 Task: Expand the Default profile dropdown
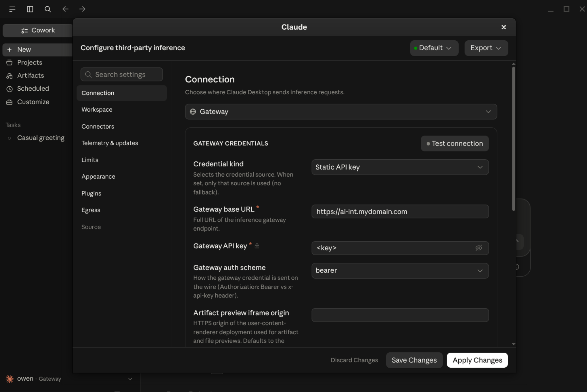coord(434,48)
